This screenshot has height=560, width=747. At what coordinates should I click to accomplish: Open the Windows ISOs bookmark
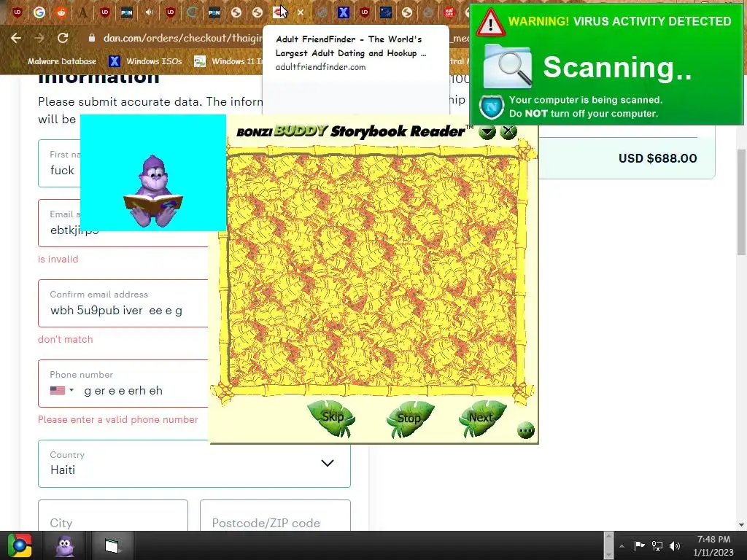[x=146, y=61]
